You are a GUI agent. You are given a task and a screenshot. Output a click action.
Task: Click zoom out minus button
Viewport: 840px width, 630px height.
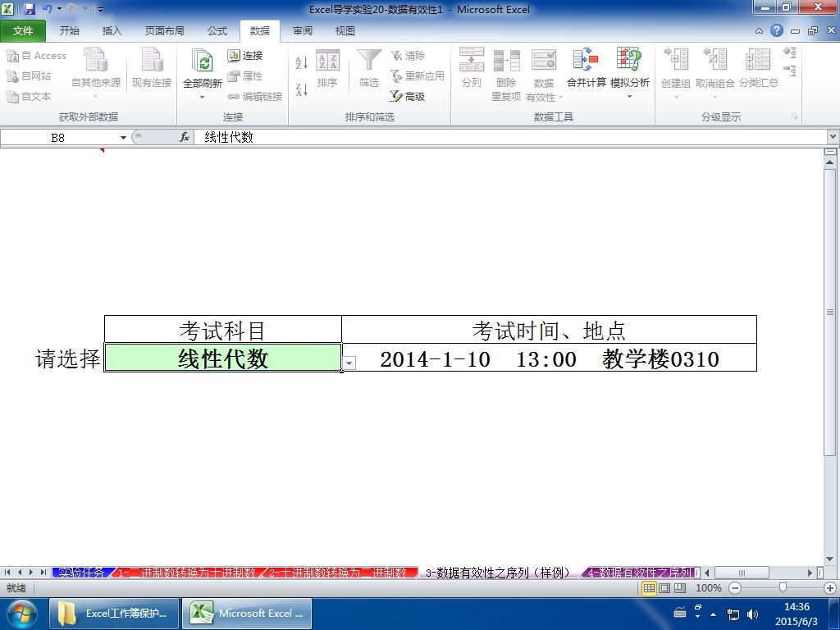click(735, 588)
